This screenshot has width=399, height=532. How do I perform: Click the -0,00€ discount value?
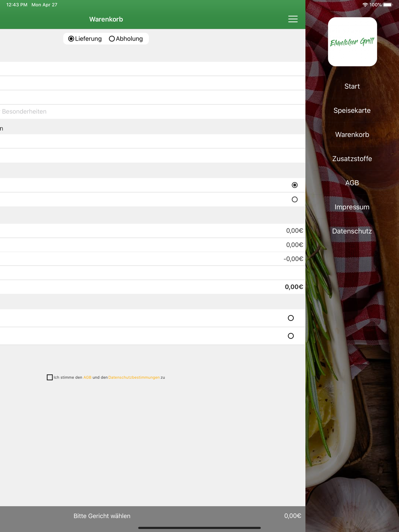293,259
